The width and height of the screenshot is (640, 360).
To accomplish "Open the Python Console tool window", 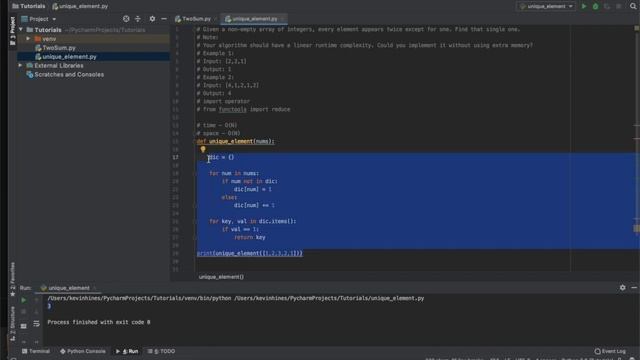I will pyautogui.click(x=82, y=351).
